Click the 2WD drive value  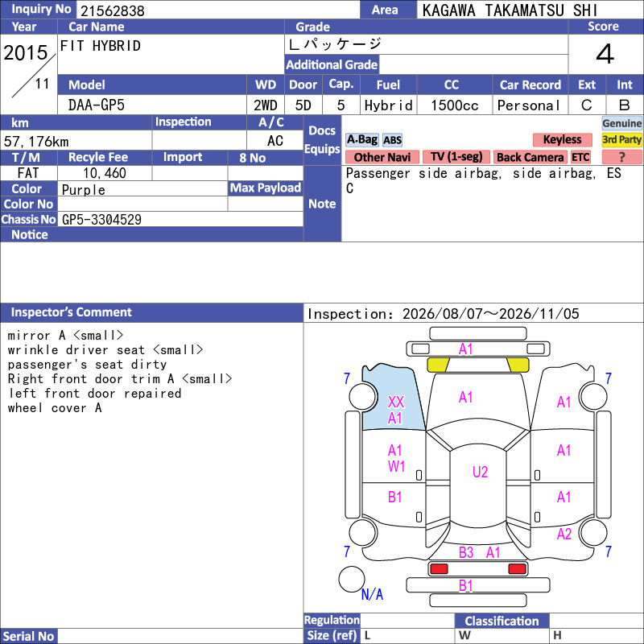(266, 105)
